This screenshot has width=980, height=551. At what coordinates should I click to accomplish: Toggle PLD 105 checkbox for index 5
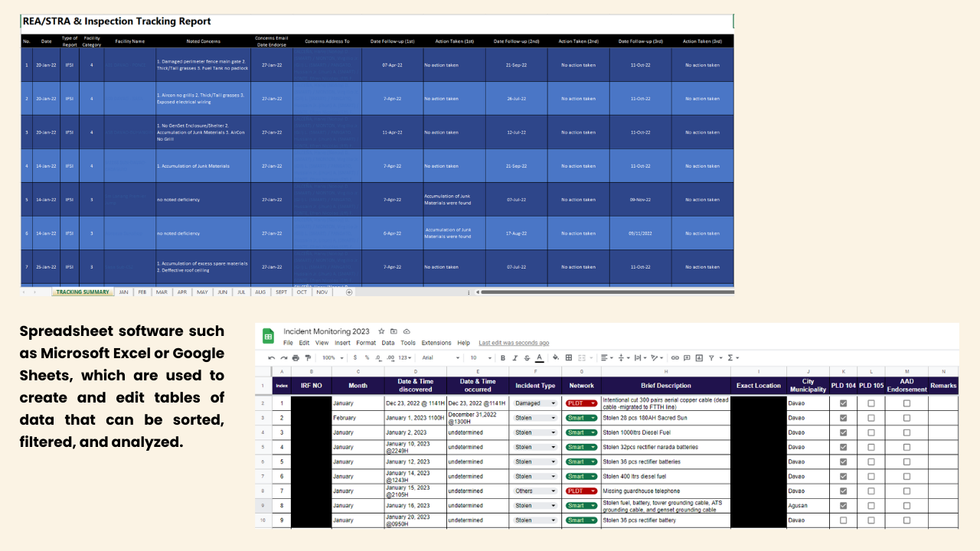point(871,461)
